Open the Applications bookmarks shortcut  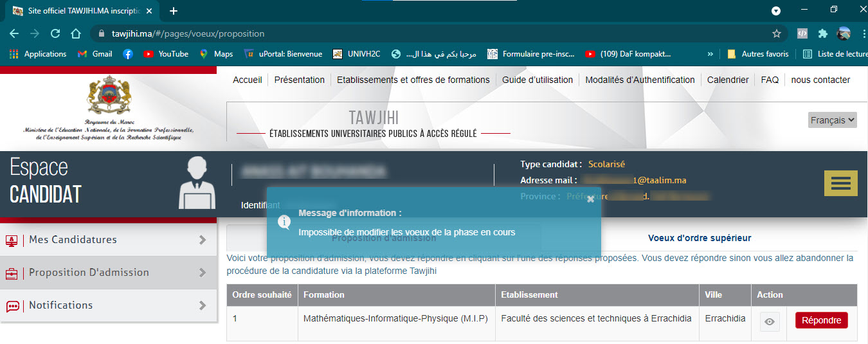pyautogui.click(x=38, y=54)
